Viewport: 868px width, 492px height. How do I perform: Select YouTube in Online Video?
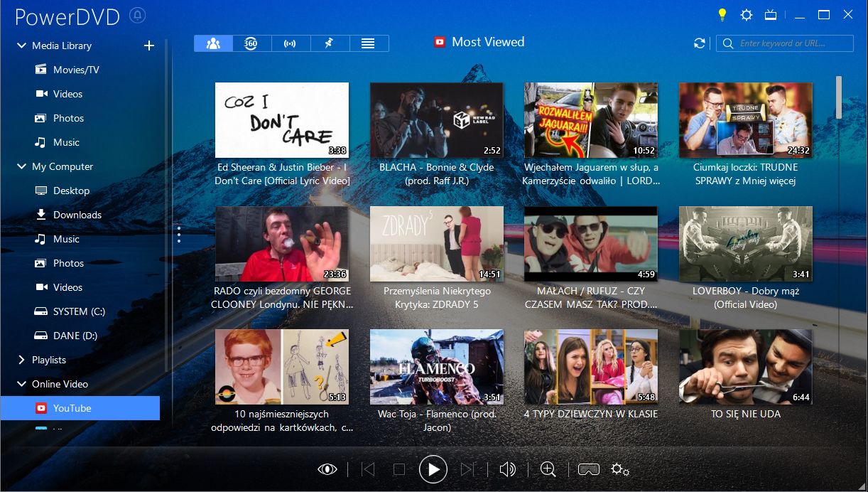[x=80, y=408]
